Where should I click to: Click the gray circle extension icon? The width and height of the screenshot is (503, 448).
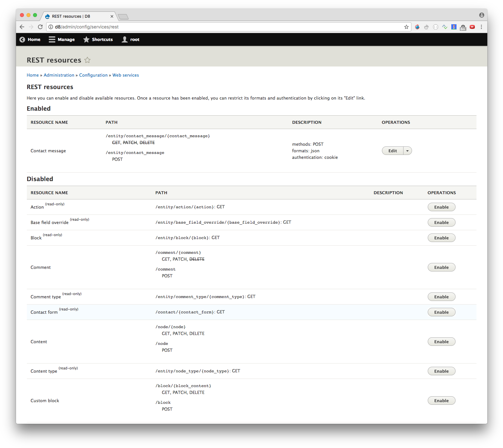point(436,27)
